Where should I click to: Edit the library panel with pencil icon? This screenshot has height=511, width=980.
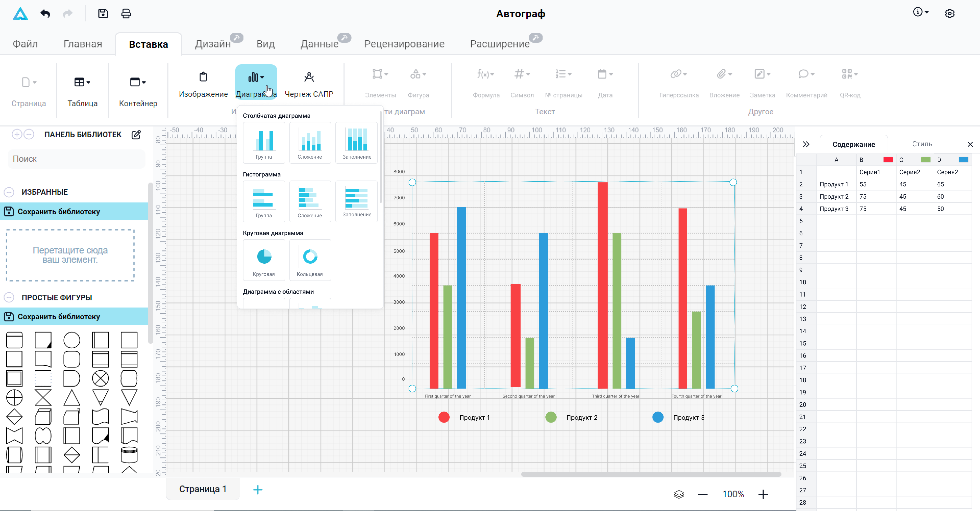[136, 135]
